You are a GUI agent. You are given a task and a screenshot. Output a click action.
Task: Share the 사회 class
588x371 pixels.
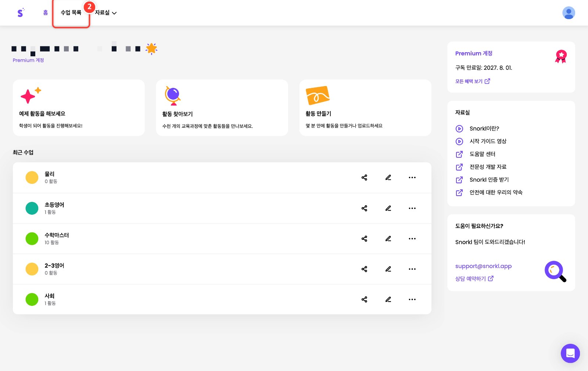coord(364,299)
